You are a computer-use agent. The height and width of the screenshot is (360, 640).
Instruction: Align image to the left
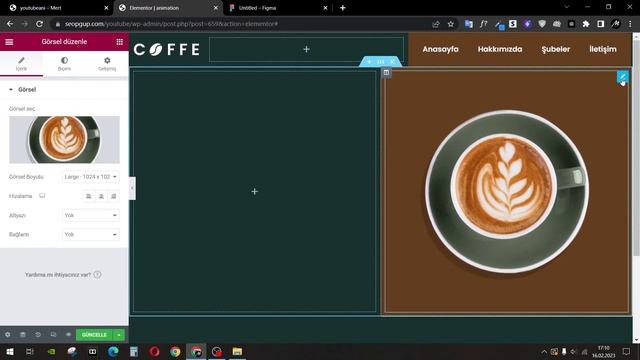tap(89, 196)
